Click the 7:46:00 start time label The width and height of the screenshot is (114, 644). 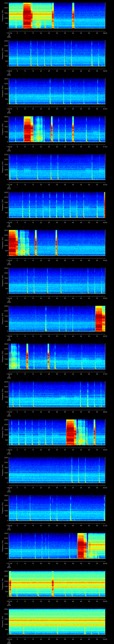pos(9,374)
